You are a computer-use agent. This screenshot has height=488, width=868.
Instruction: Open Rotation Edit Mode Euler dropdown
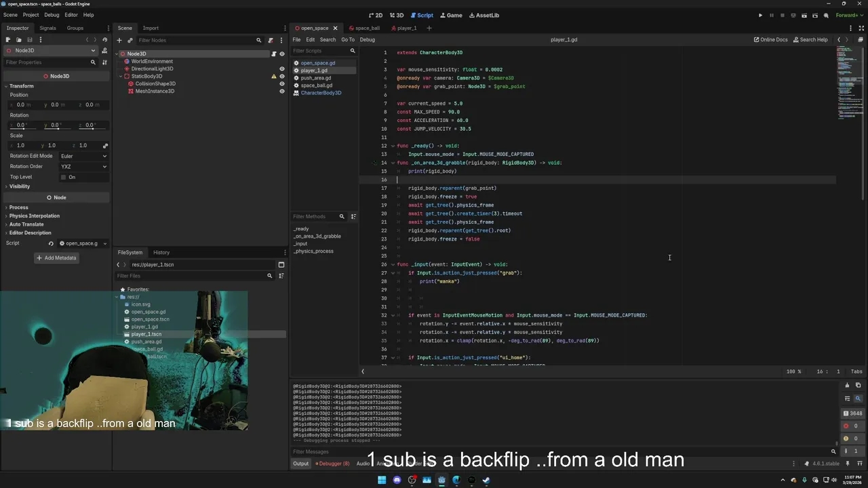(83, 156)
